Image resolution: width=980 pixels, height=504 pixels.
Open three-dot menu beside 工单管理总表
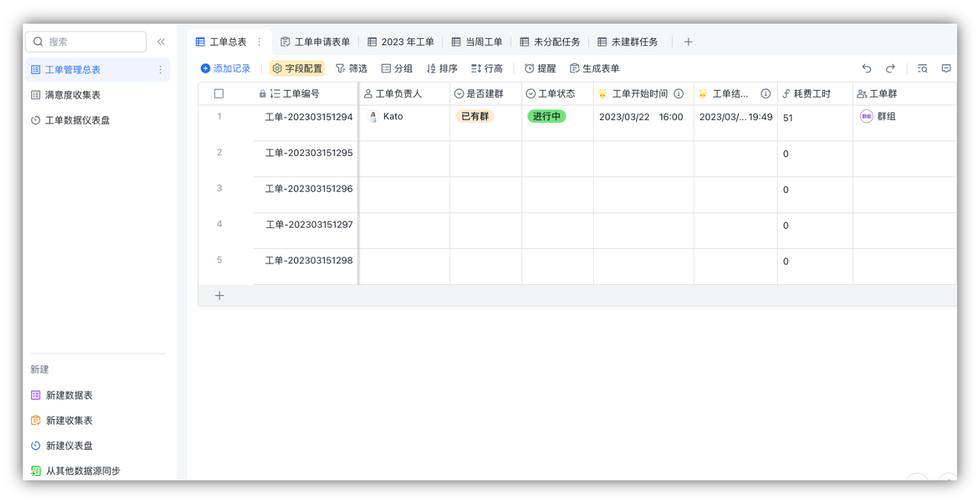coord(160,69)
